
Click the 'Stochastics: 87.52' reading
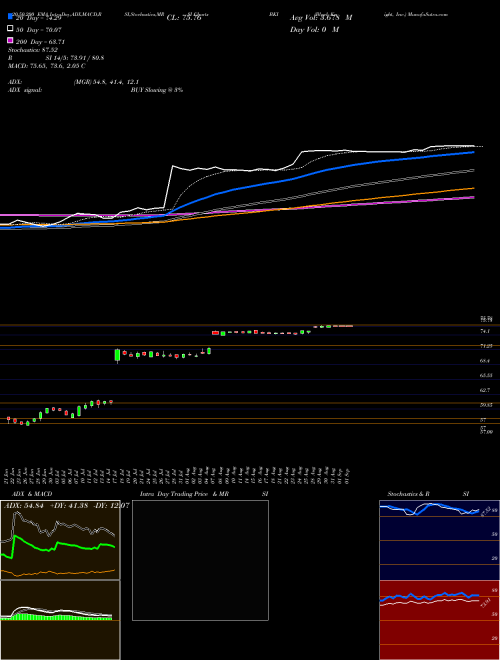(x=32, y=50)
